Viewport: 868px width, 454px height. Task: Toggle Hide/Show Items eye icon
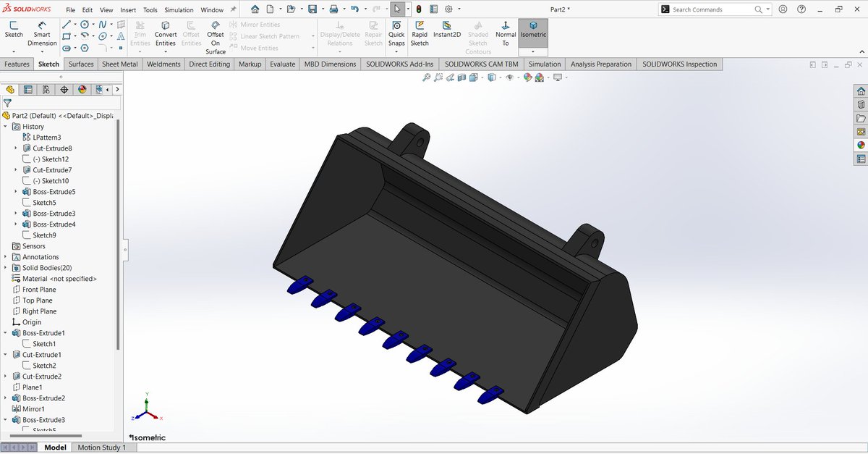pos(511,77)
